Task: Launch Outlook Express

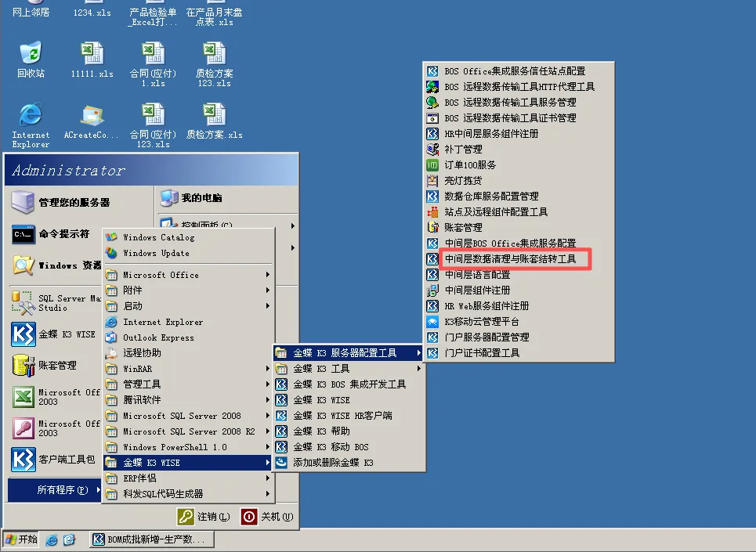Action: click(158, 337)
